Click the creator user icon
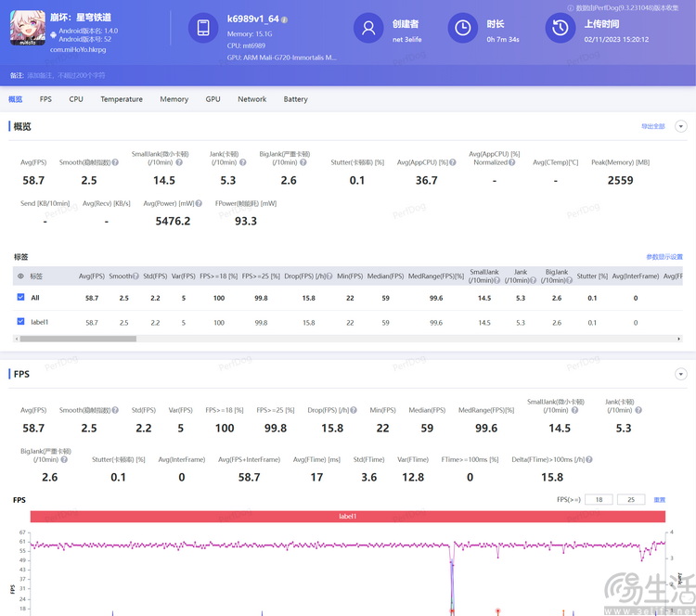Image resolution: width=696 pixels, height=616 pixels. pyautogui.click(x=368, y=28)
